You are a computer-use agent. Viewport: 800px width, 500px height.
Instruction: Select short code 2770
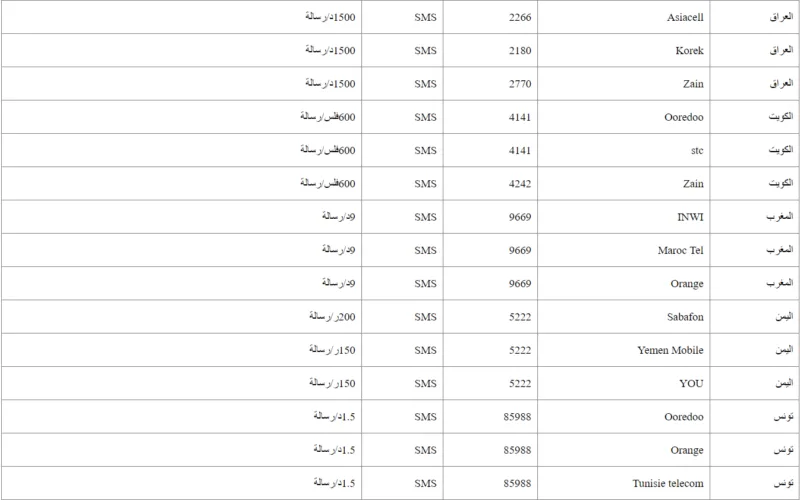pyautogui.click(x=522, y=84)
